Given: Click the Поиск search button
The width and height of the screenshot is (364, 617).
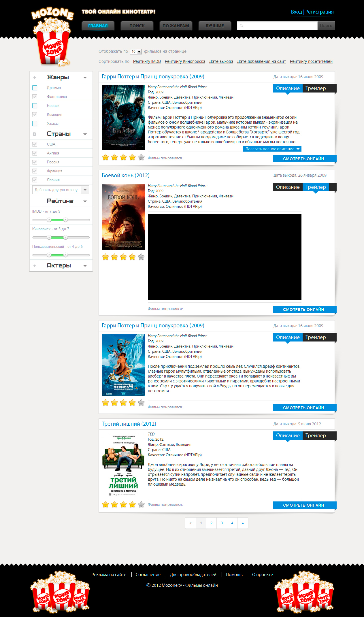Looking at the screenshot, I should pyautogui.click(x=326, y=26).
